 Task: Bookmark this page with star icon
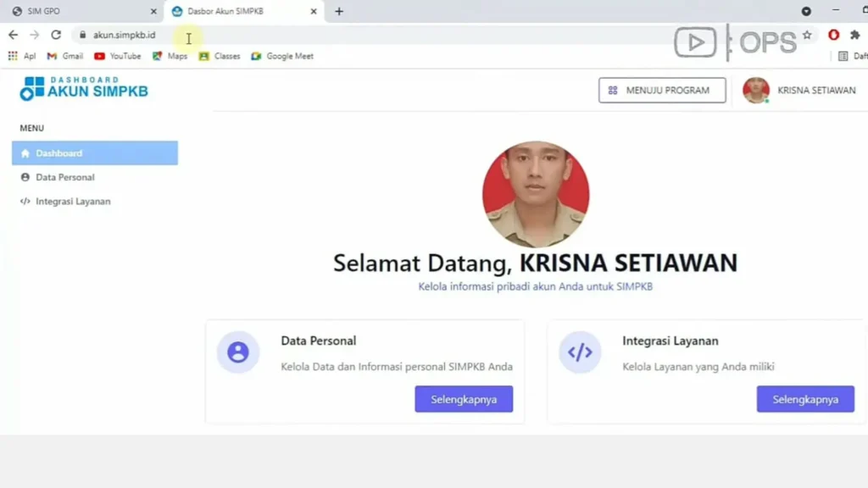807,35
